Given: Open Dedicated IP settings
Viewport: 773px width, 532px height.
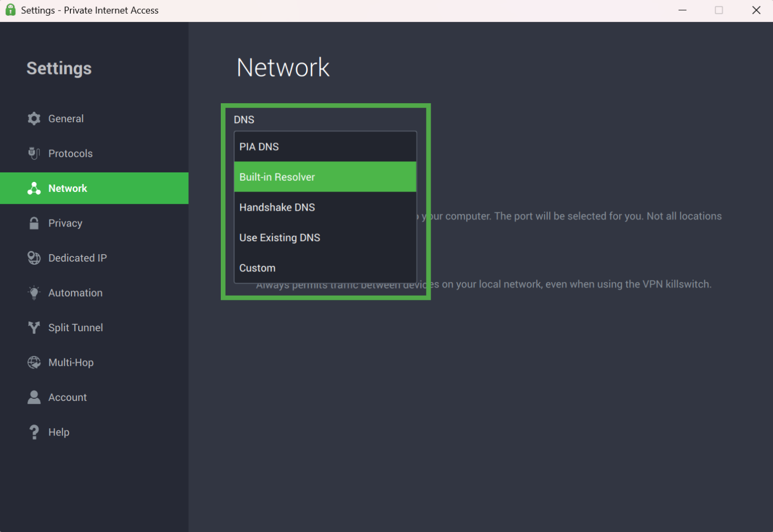Looking at the screenshot, I should pyautogui.click(x=94, y=258).
